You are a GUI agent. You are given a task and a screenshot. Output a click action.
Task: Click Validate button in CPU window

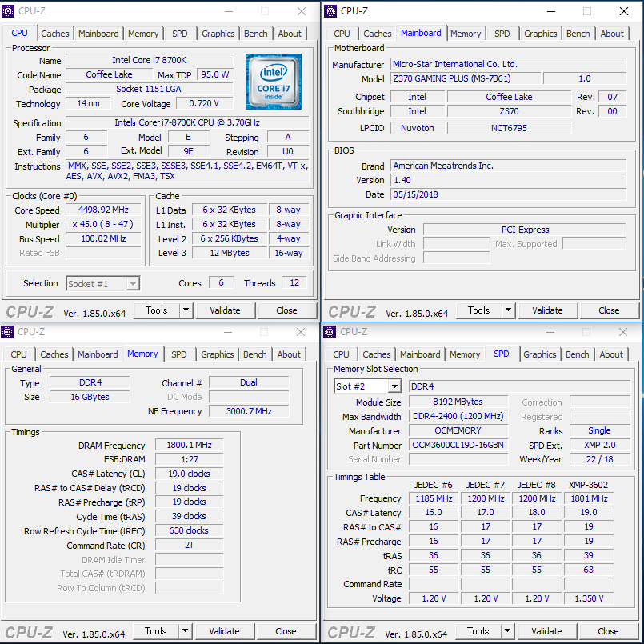pos(225,310)
